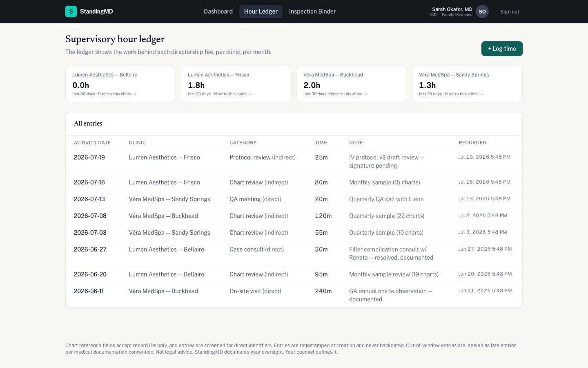588x368 pixels.
Task: Click Monthly sample review (19 charts) note
Action: click(394, 274)
